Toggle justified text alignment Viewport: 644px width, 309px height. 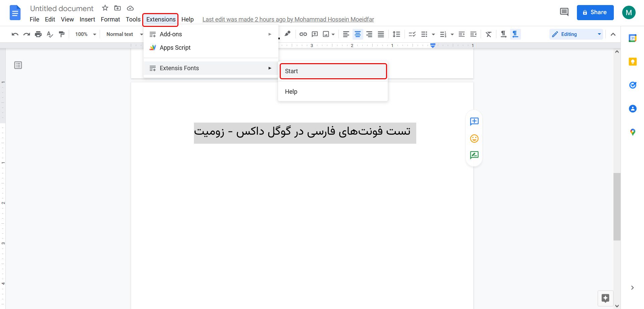(x=381, y=34)
